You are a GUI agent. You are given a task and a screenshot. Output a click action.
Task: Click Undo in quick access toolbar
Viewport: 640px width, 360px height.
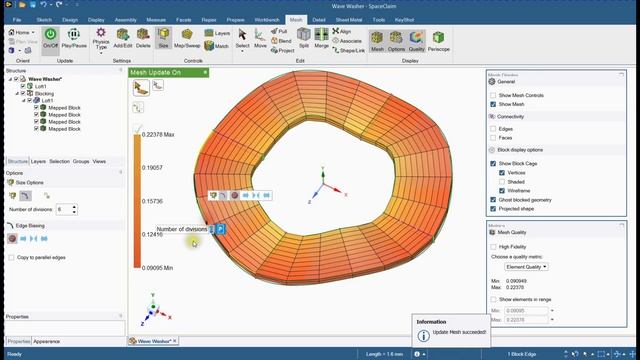[44, 5]
